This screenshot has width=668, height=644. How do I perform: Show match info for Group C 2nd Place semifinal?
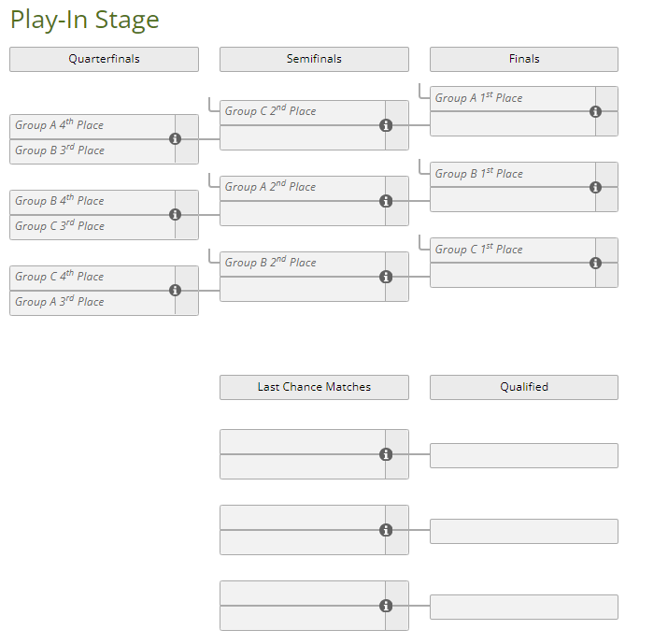(x=386, y=125)
